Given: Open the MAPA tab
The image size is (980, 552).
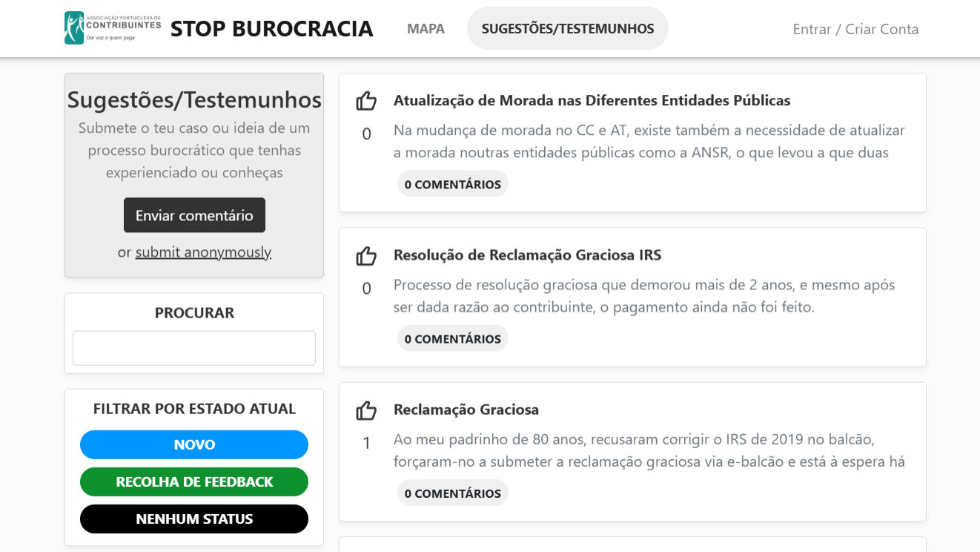Looking at the screenshot, I should coord(426,29).
